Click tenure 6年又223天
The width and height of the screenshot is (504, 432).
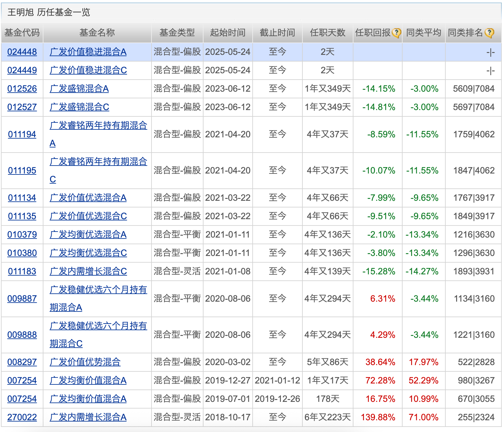[x=328, y=417]
